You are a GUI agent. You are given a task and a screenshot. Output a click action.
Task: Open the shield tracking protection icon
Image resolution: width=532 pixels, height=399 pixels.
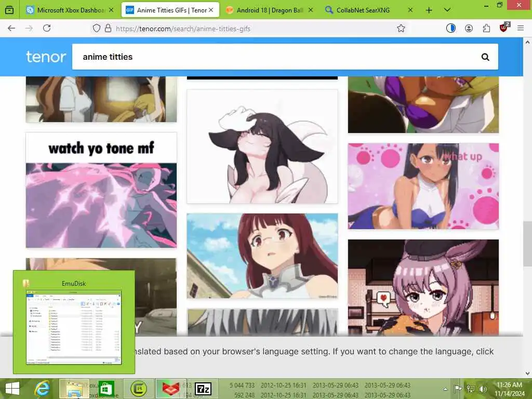click(96, 28)
